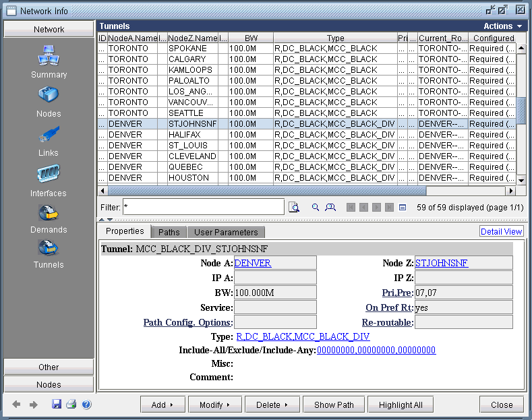Screen dimensions: 532x420
Task: Click the save disk icon
Action: tap(57, 404)
